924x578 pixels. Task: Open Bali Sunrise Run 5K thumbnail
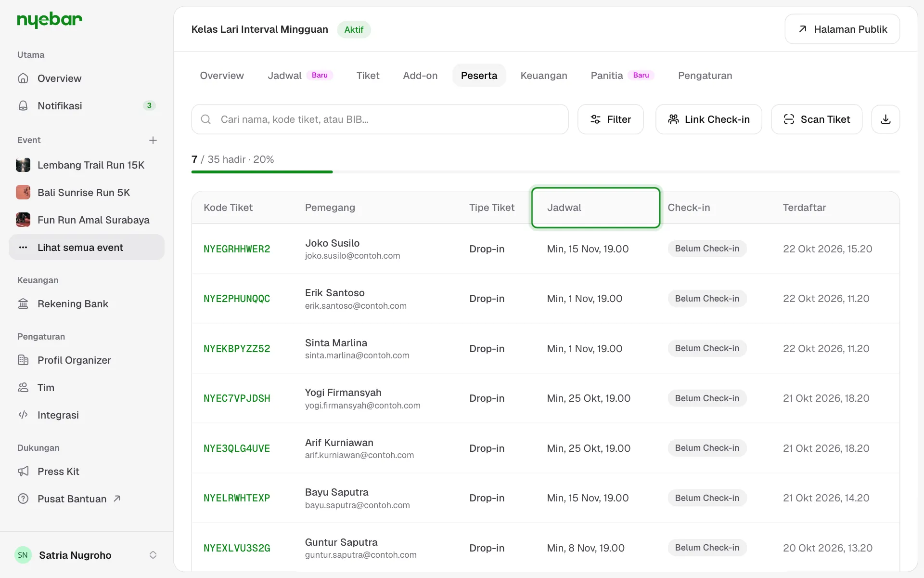pyautogui.click(x=23, y=193)
